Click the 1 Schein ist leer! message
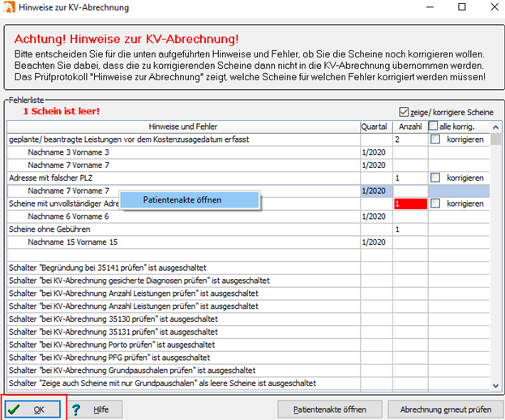This screenshot has width=505, height=420. point(61,111)
